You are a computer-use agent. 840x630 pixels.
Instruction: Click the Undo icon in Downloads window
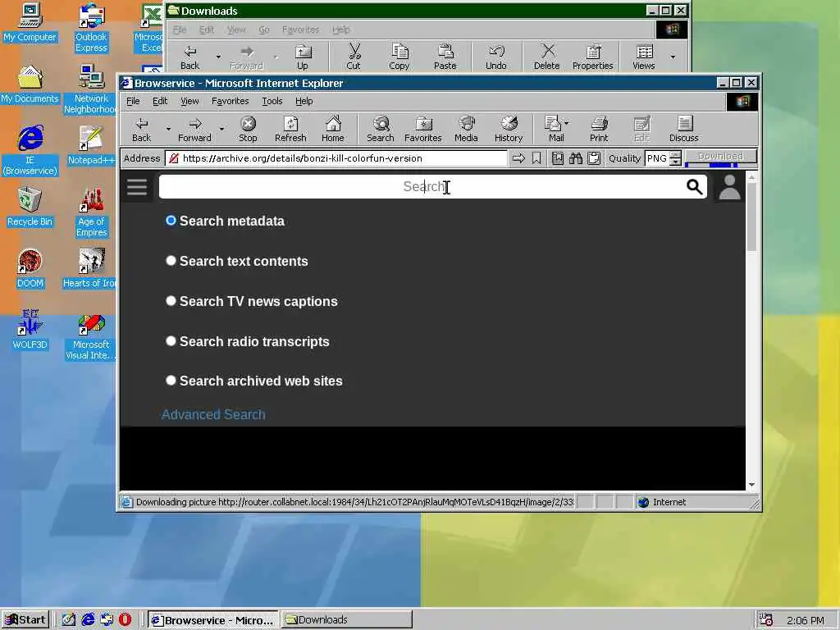tap(496, 57)
